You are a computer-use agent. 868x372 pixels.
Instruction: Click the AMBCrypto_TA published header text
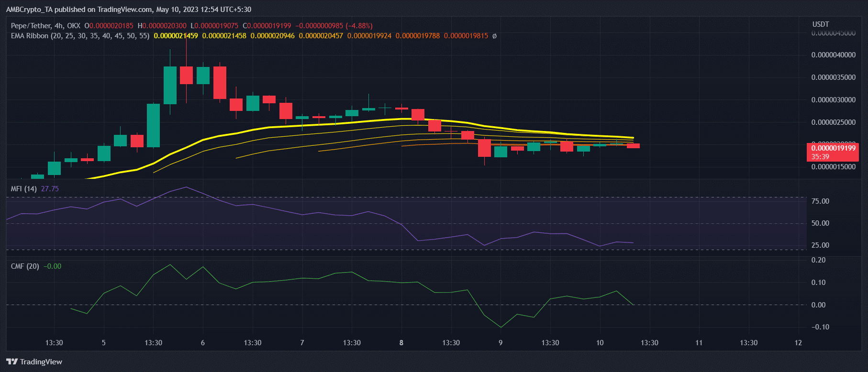point(128,10)
